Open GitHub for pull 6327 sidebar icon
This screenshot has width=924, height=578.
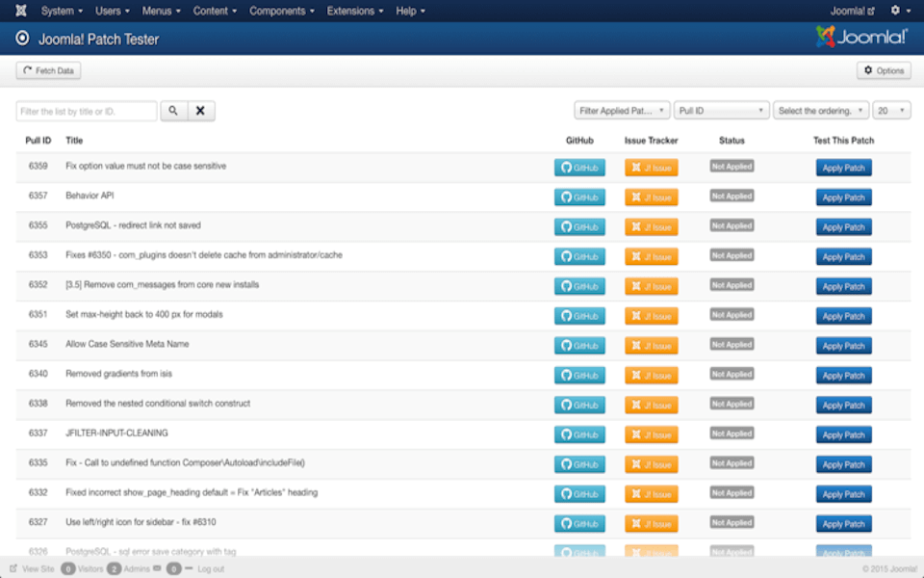click(x=579, y=524)
